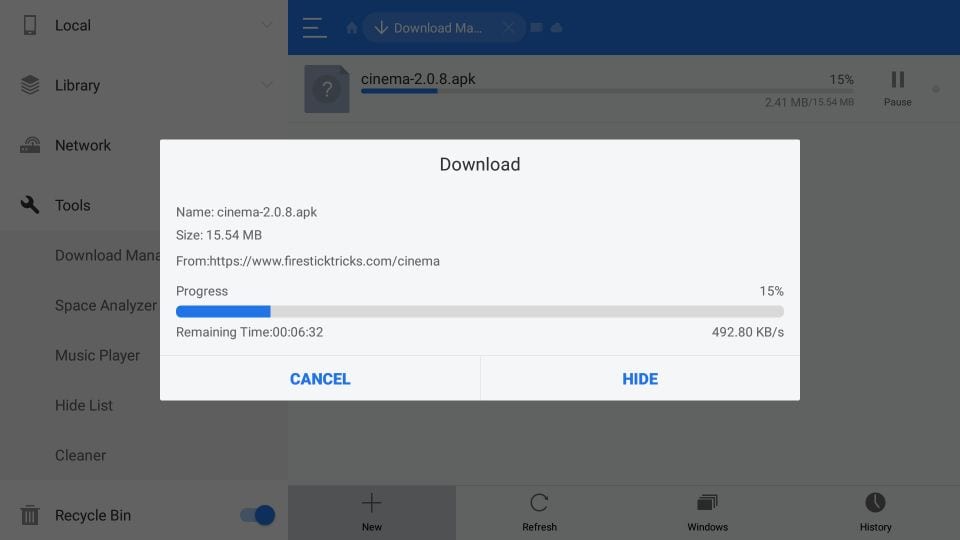Click the 492.80 KB/s speed value

748,332
